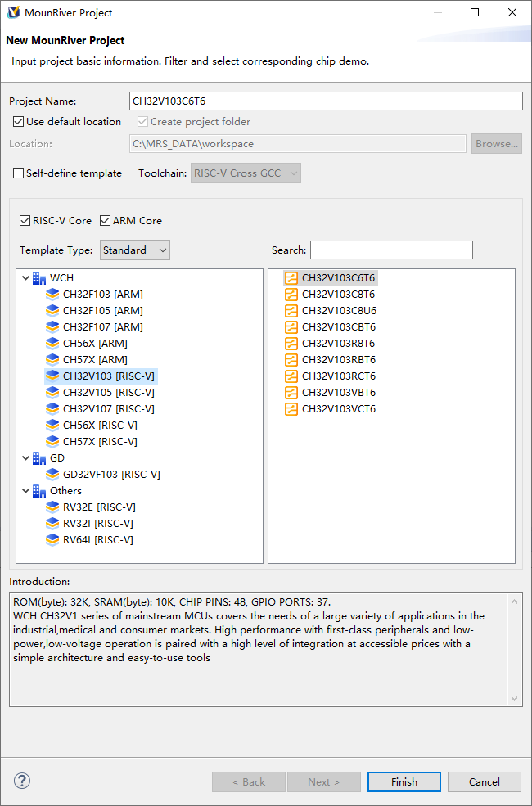Click the CH32V103C8U6 chip icon
The image size is (532, 806).
[x=291, y=311]
